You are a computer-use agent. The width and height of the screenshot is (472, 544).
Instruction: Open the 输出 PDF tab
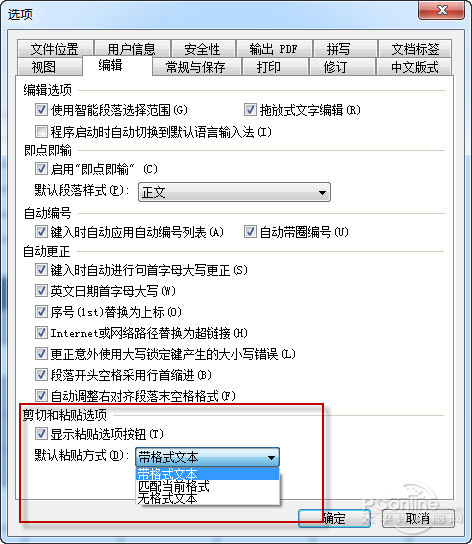pos(274,49)
